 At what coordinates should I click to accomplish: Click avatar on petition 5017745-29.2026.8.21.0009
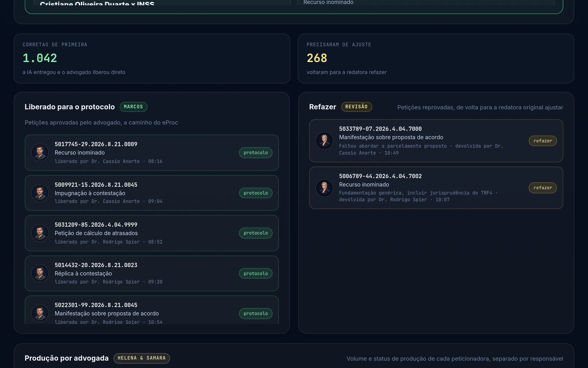(40, 152)
